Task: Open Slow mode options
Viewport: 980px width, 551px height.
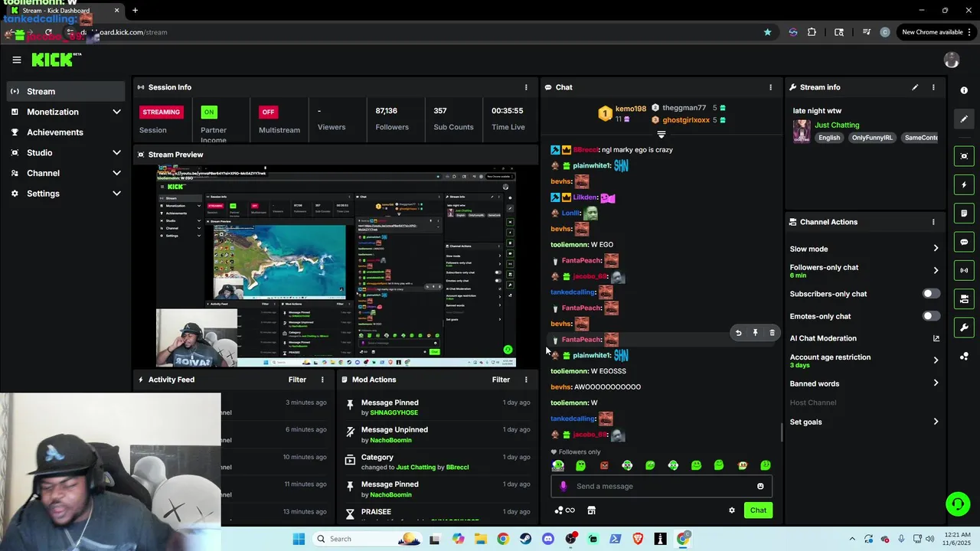Action: click(x=864, y=249)
